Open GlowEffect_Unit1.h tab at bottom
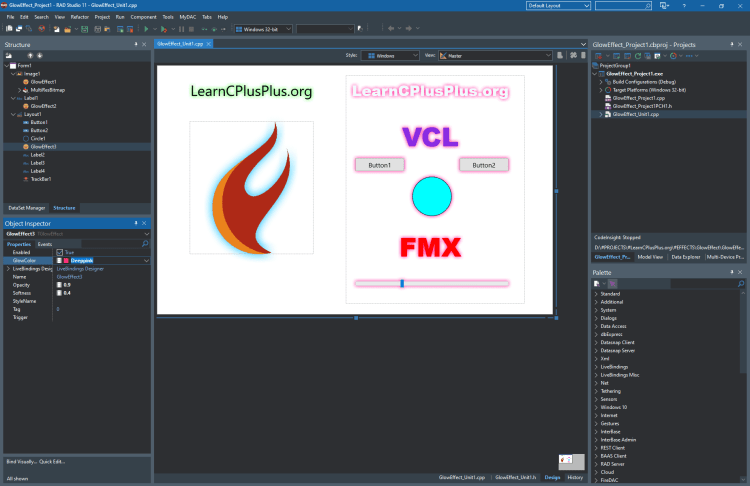This screenshot has height=486, width=750. point(516,477)
